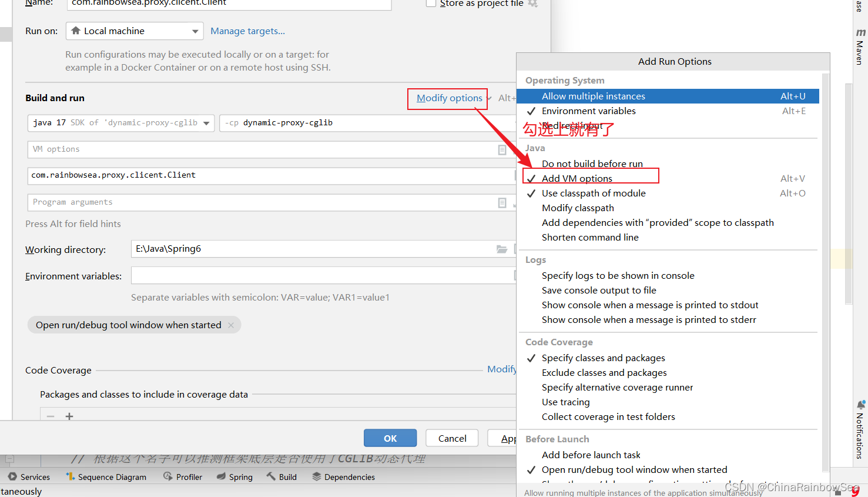Screen dimensions: 868x497
Task: Add a coverage package with plus icon
Action: 69,416
